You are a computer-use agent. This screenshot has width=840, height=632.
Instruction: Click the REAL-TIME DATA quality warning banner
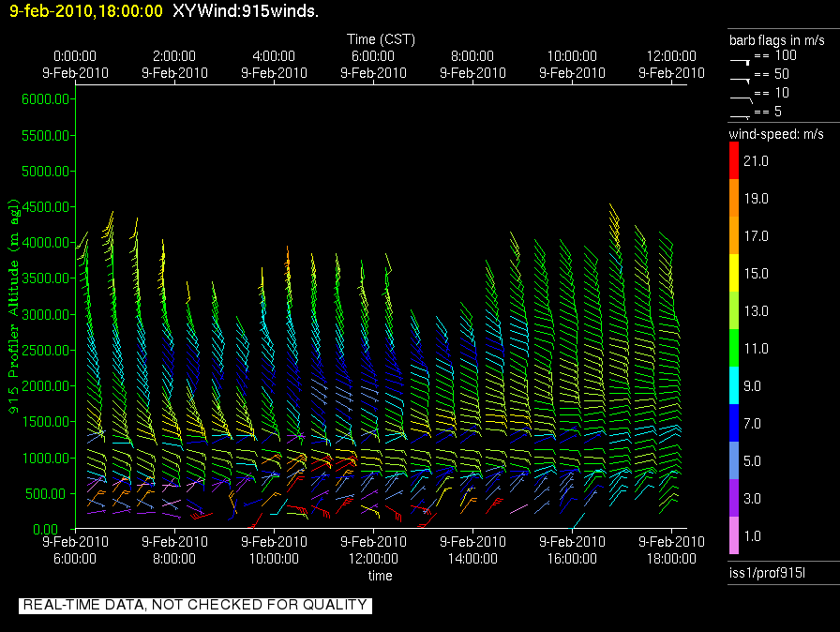pyautogui.click(x=195, y=605)
